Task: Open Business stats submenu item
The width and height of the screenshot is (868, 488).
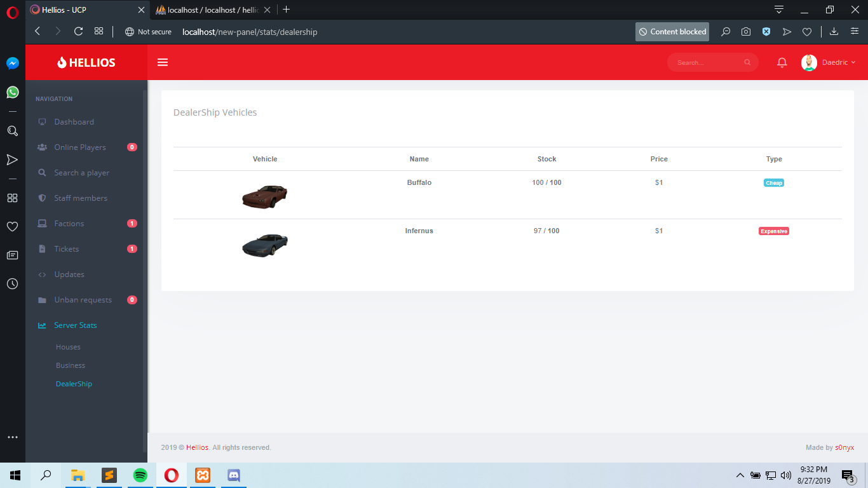Action: (71, 365)
